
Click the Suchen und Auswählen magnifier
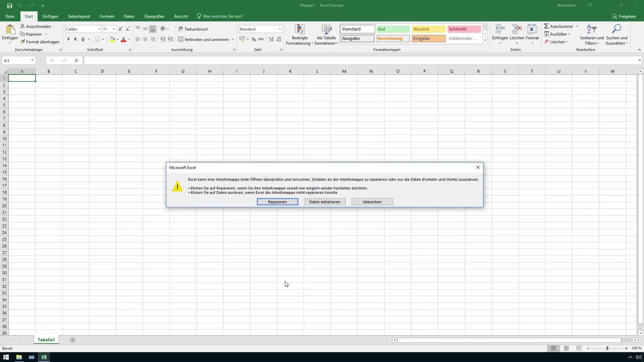pyautogui.click(x=616, y=29)
